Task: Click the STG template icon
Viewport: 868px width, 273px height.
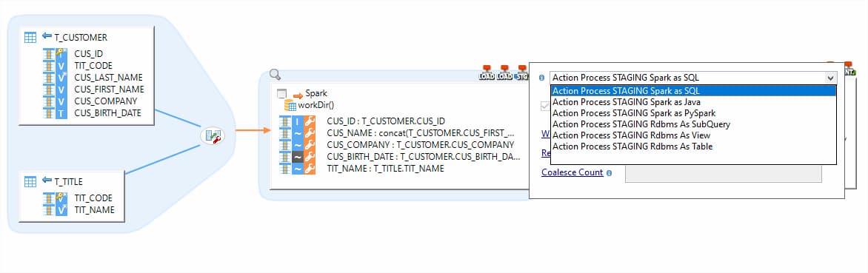Action: (522, 73)
